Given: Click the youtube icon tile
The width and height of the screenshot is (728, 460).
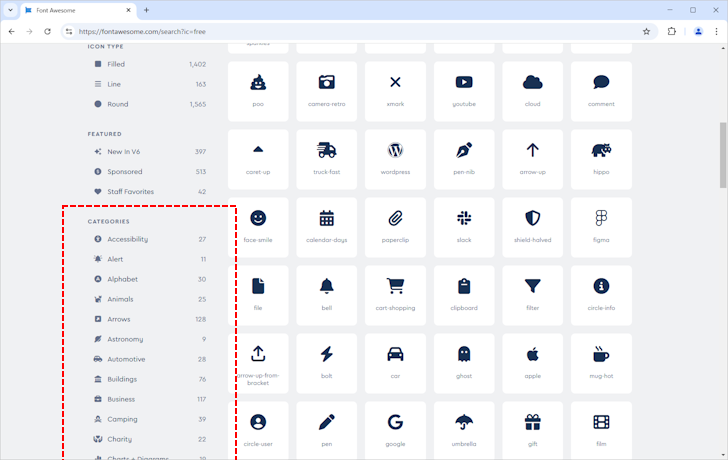Looking at the screenshot, I should pos(464,91).
